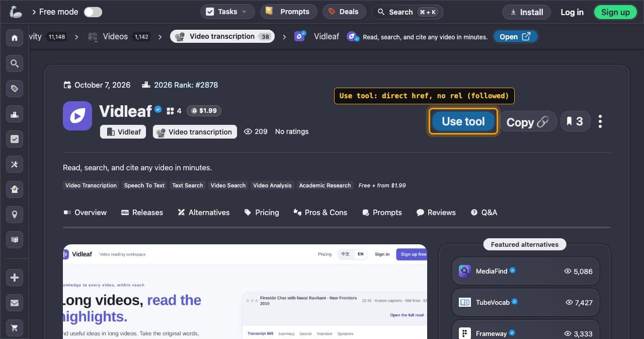Click the Search box in the top bar
Viewport: 644px width, 339px height.
pos(408,12)
